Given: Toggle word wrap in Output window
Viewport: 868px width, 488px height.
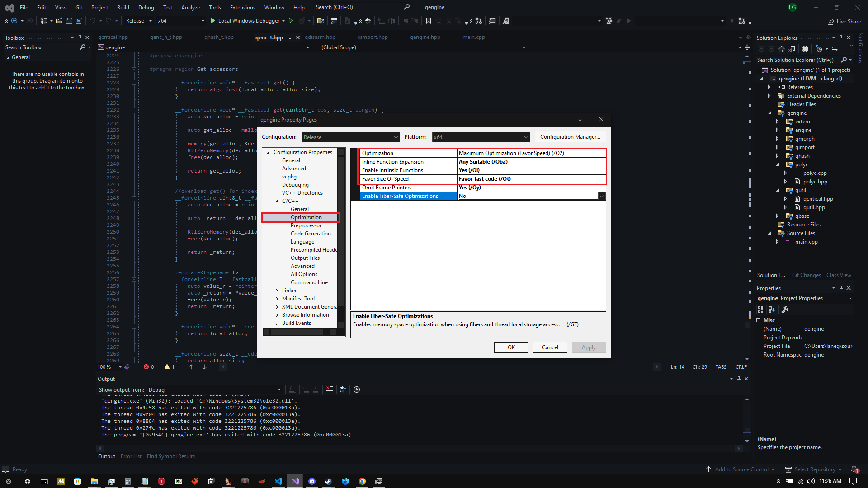Looking at the screenshot, I should pyautogui.click(x=343, y=389).
